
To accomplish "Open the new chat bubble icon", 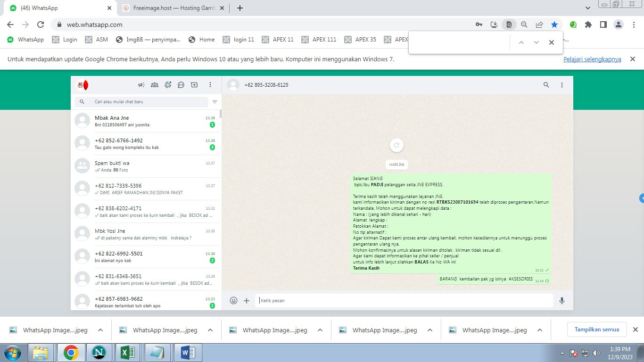I will click(181, 85).
